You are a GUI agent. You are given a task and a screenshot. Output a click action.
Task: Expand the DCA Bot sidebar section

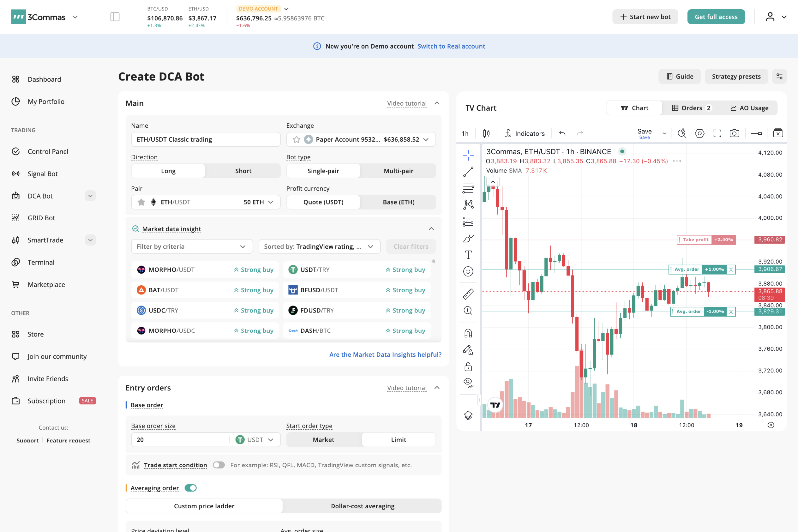(90, 196)
